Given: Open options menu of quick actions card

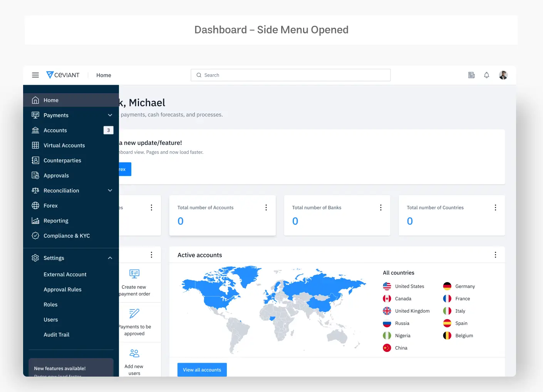Looking at the screenshot, I should tap(151, 255).
